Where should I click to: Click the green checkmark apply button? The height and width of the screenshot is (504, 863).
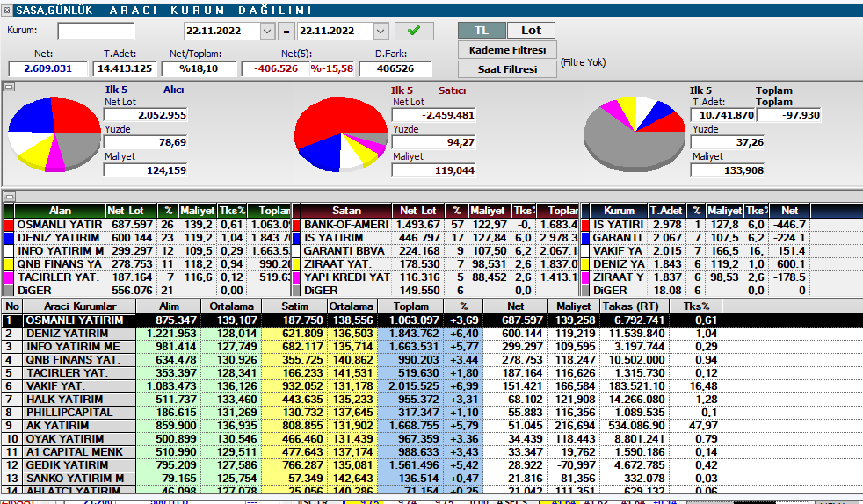click(414, 31)
